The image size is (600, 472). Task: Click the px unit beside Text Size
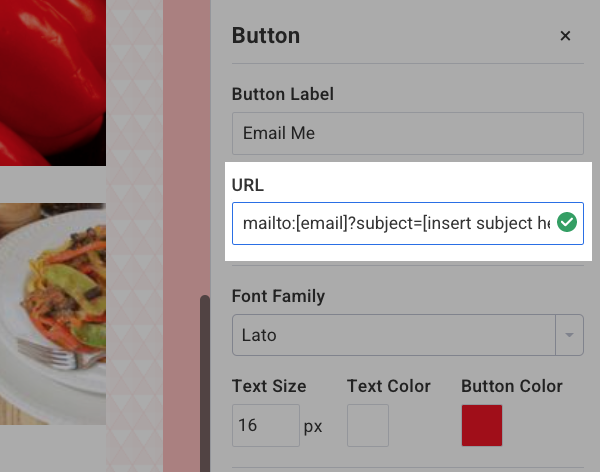[313, 426]
